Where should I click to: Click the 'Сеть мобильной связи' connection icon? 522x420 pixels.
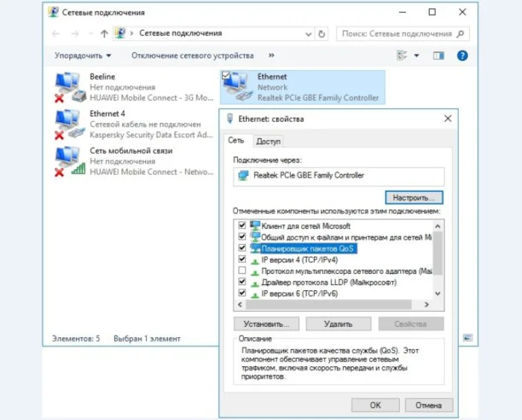pos(69,162)
